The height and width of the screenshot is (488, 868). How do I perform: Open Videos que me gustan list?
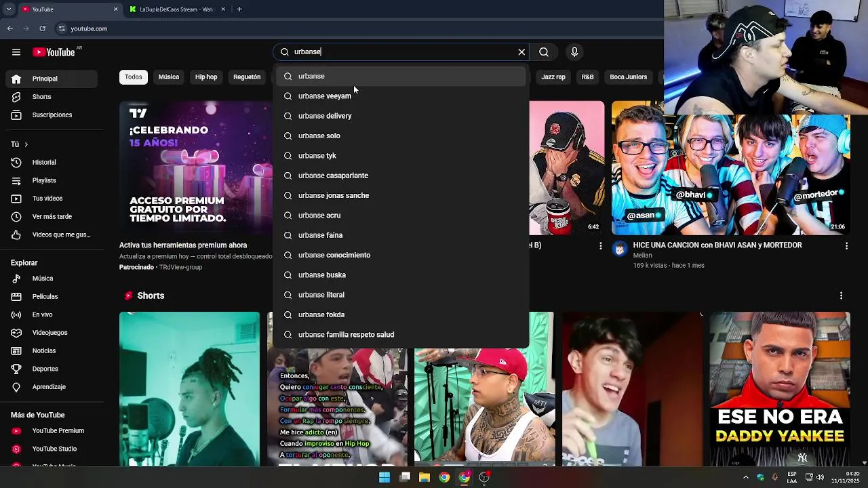point(53,235)
